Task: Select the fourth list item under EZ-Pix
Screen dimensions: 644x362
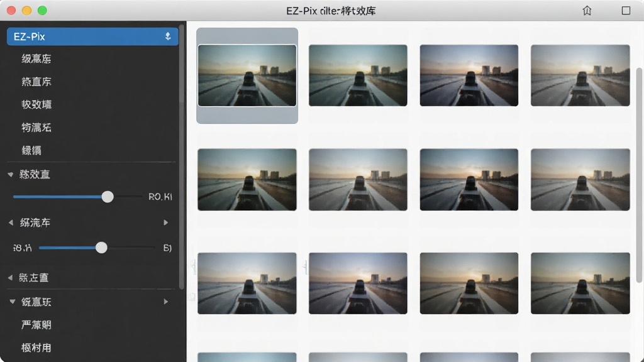Action: coord(36,128)
